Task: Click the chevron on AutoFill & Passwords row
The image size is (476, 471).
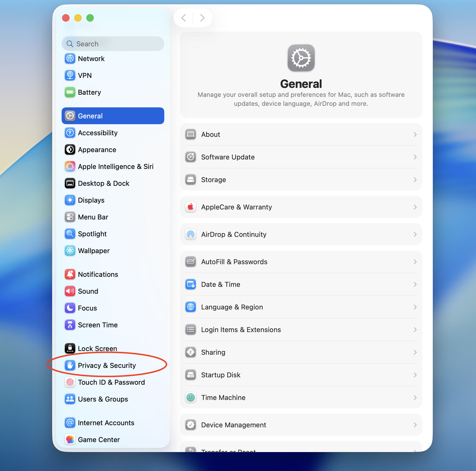Action: pyautogui.click(x=415, y=262)
